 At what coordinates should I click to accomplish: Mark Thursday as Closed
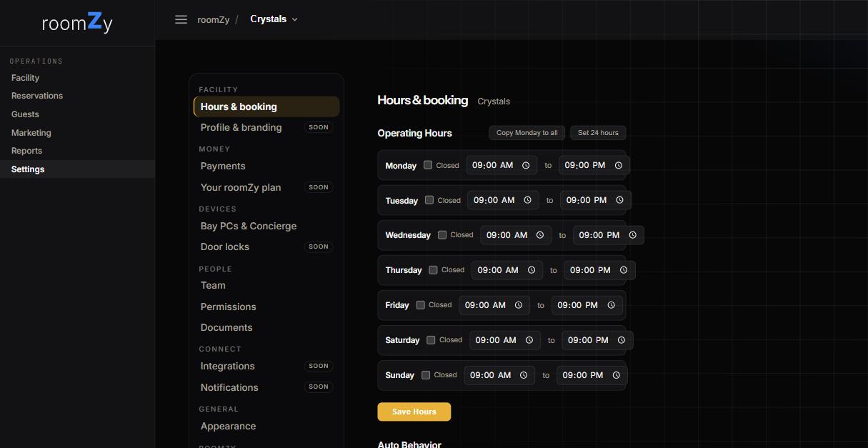click(433, 270)
